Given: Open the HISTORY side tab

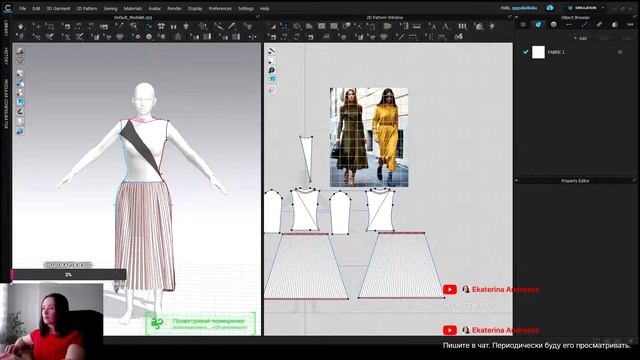Looking at the screenshot, I should tap(6, 56).
